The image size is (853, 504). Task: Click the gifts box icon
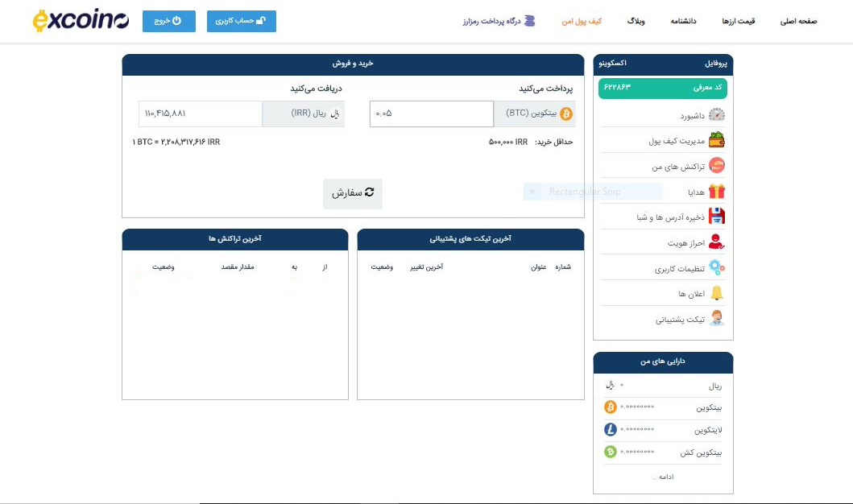[716, 191]
